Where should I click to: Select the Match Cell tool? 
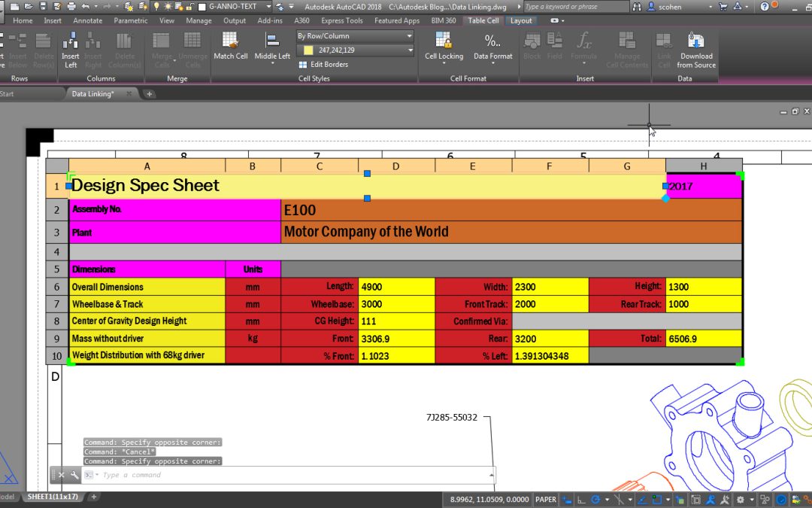click(x=231, y=41)
